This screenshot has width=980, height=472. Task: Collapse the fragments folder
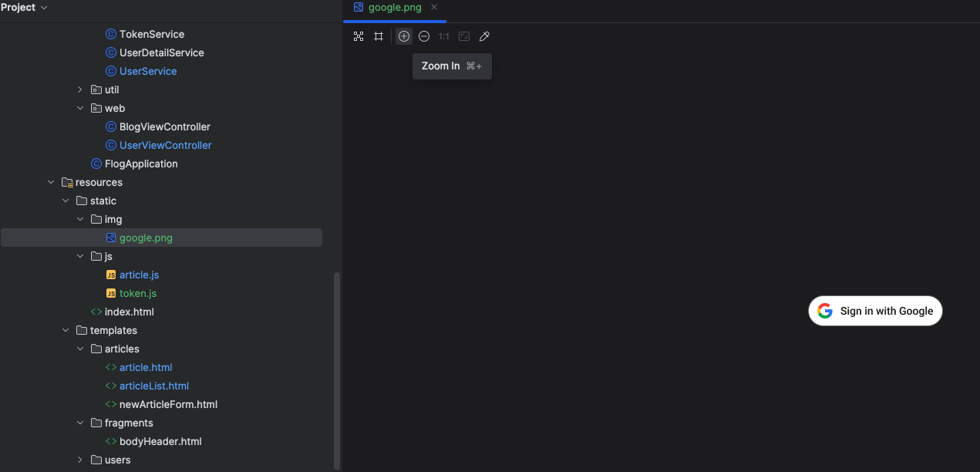pos(80,423)
